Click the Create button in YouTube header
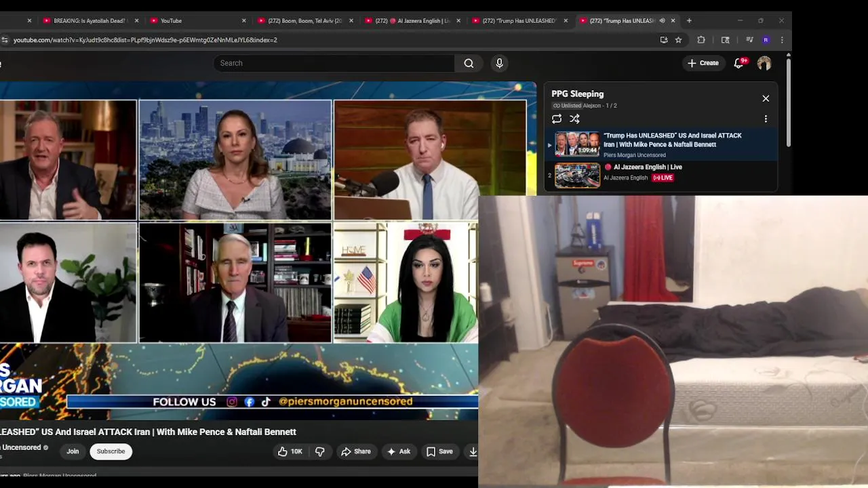The height and width of the screenshot is (488, 868). point(703,63)
